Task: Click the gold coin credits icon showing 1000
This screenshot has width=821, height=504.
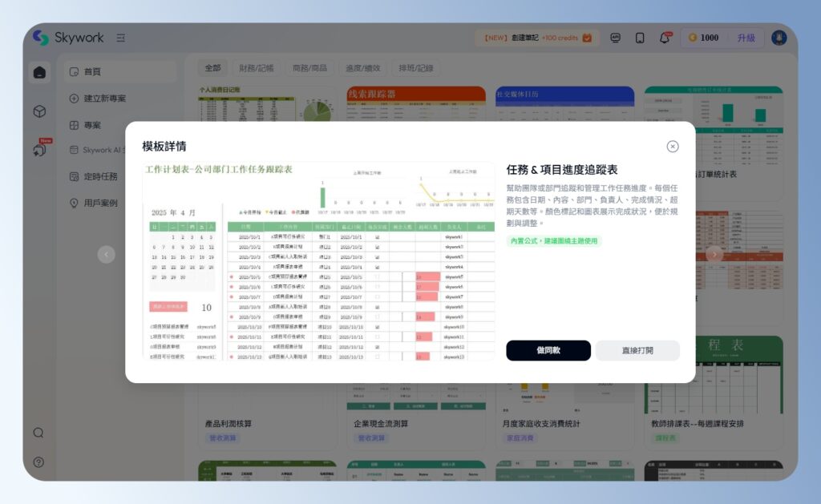Action: 691,37
